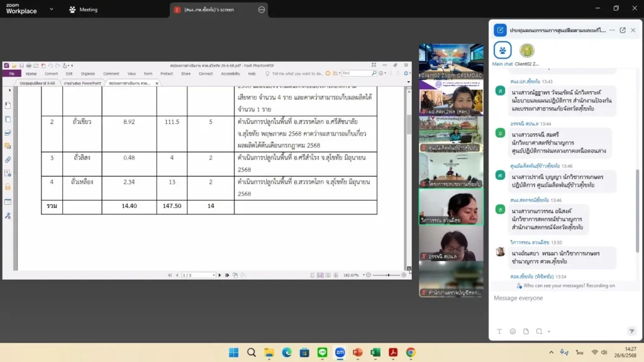Screen dimensions: 644x362
Task: Show hidden tray icons chevron
Action: [551, 353]
